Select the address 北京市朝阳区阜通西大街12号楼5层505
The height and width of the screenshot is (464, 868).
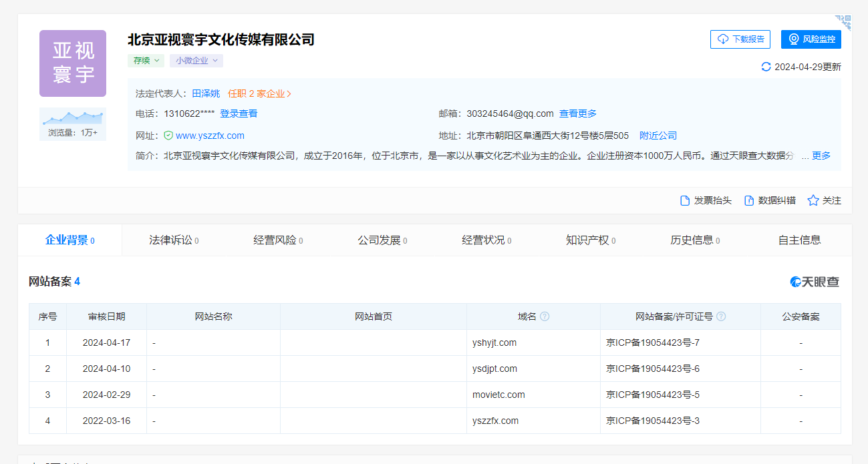548,136
